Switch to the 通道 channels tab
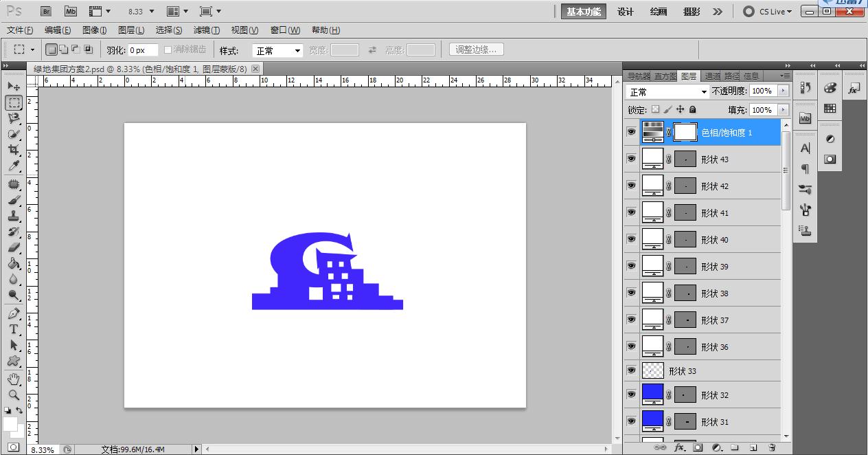Viewport: 868px width, 455px height. point(712,76)
